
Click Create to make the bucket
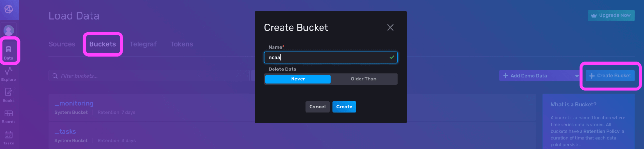point(344,107)
